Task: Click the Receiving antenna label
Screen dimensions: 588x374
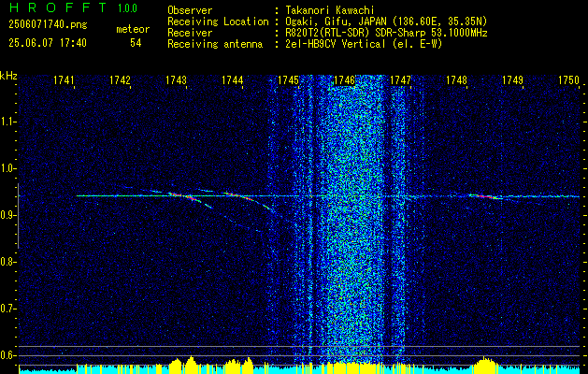Action: click(x=215, y=44)
